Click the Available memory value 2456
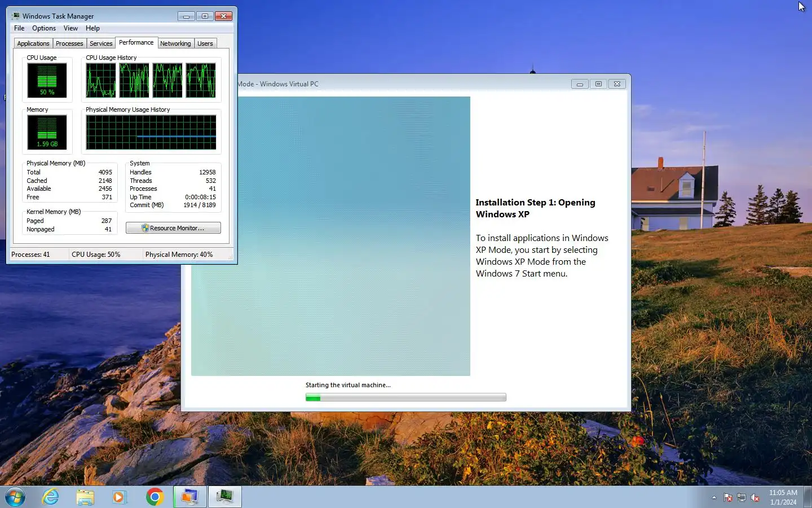This screenshot has height=508, width=812. (x=105, y=189)
